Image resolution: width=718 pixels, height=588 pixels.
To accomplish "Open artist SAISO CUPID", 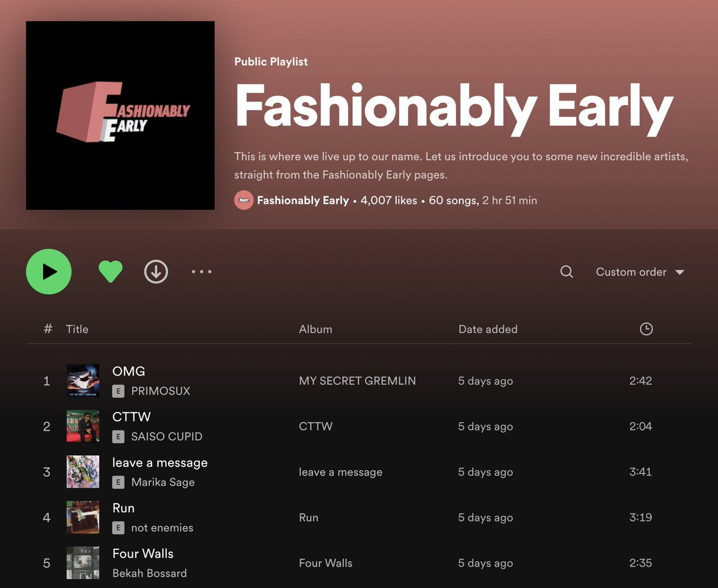I will tap(166, 437).
